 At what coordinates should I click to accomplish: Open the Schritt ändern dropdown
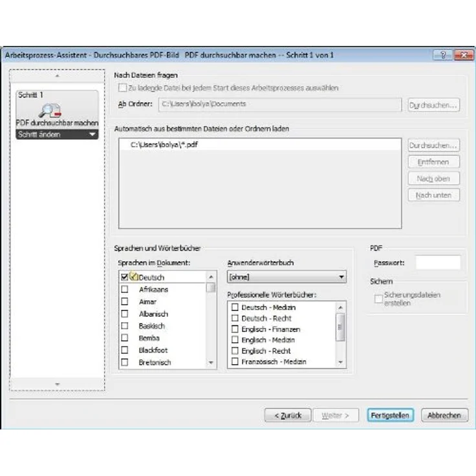click(57, 134)
